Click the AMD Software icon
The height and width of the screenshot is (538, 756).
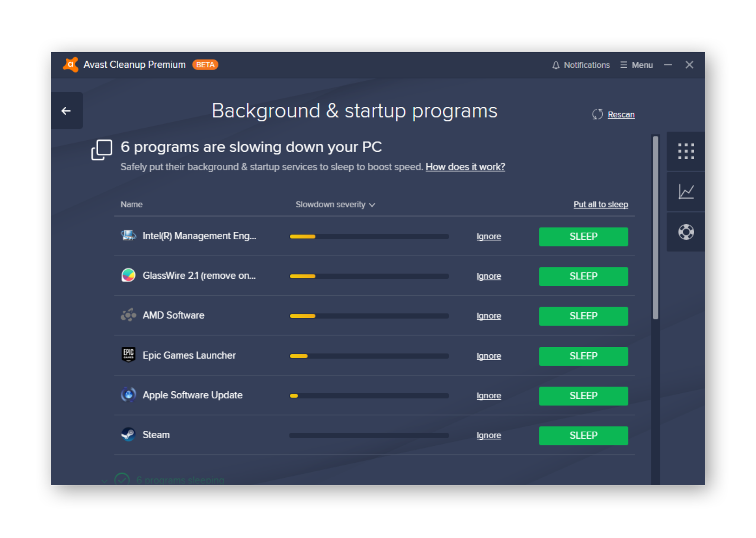128,315
